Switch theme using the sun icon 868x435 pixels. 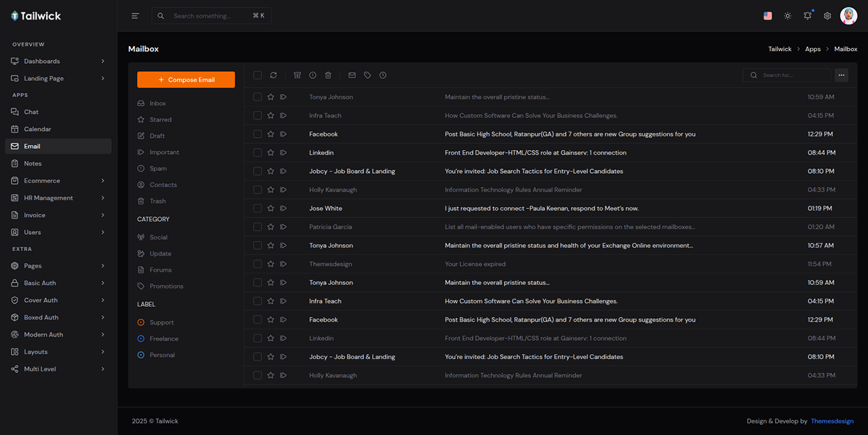pyautogui.click(x=787, y=16)
